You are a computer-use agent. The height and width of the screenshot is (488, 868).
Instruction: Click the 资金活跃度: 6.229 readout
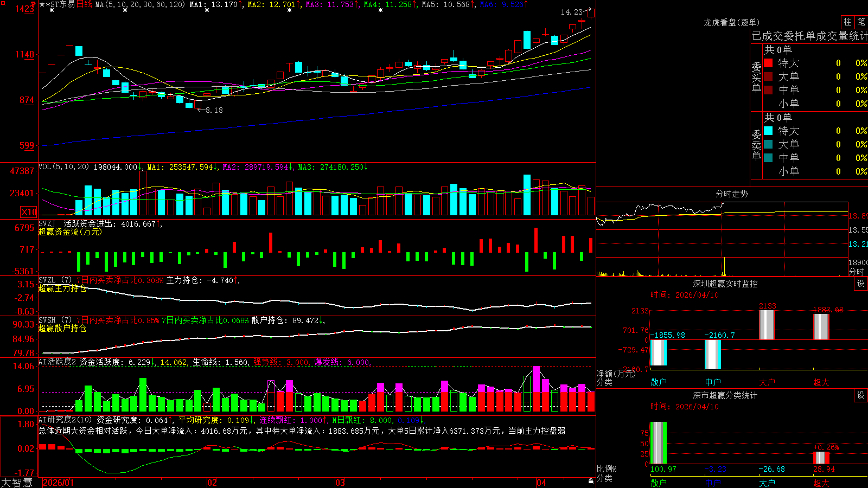[115, 362]
